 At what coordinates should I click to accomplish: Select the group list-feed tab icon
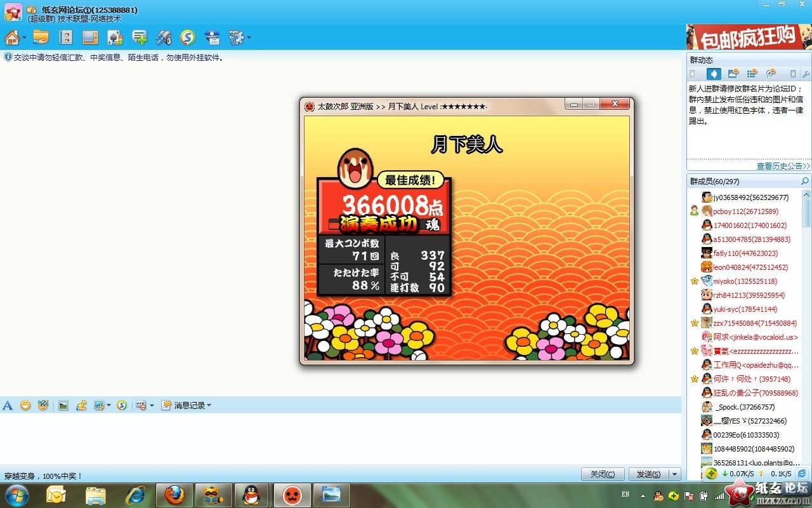[x=752, y=74]
